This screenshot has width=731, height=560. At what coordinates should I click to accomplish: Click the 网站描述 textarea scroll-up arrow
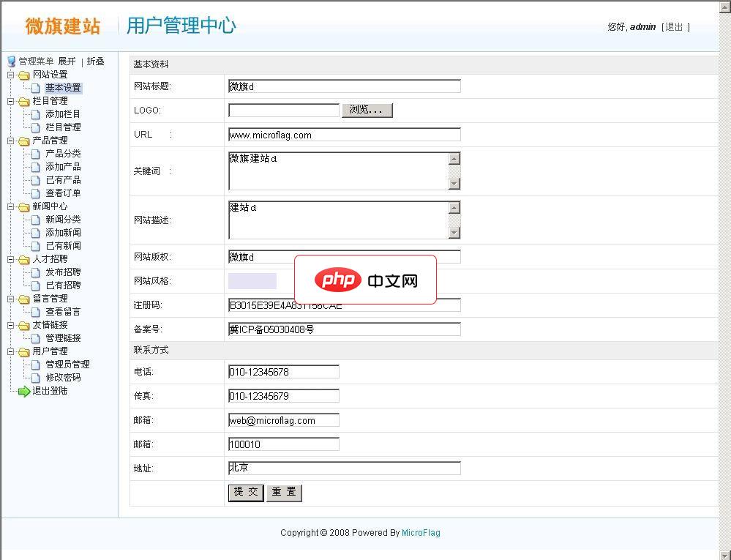[454, 208]
